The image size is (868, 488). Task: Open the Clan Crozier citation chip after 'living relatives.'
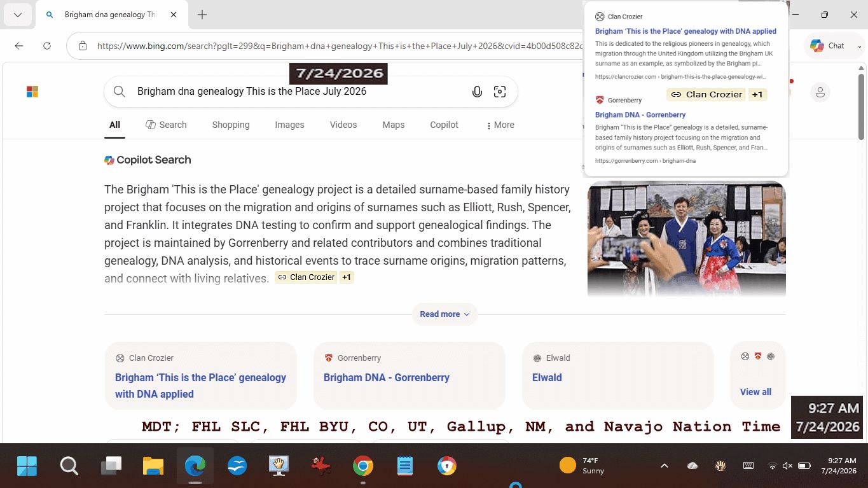click(x=306, y=277)
